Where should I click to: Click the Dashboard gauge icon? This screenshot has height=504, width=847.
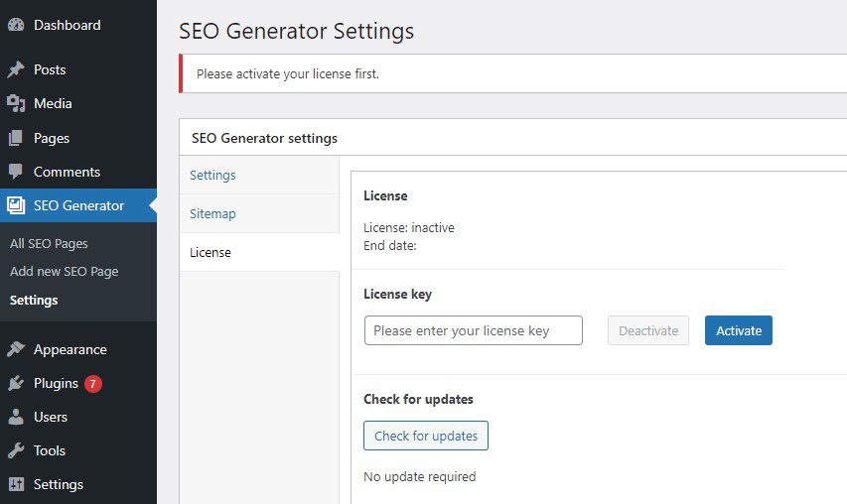[16, 25]
